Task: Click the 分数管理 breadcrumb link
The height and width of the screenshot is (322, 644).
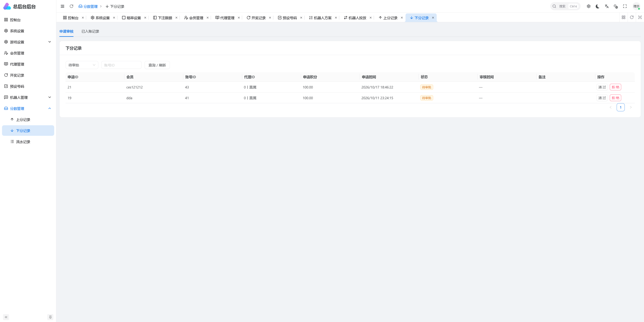Action: click(x=88, y=6)
